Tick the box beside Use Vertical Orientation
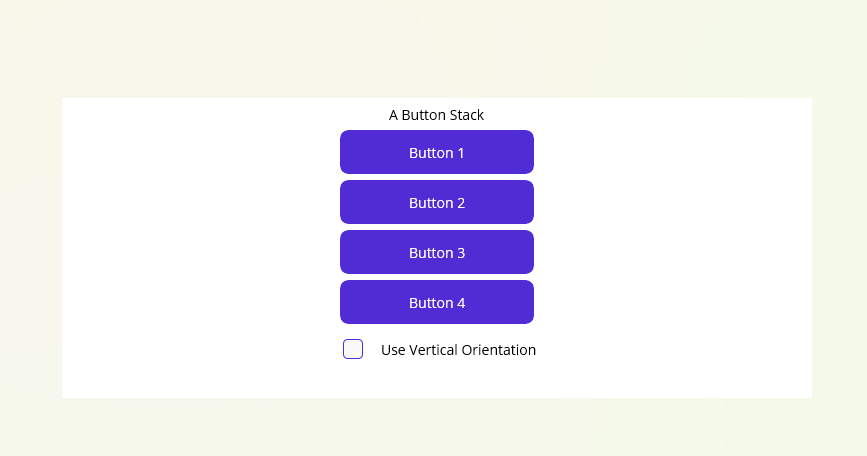 coord(353,349)
